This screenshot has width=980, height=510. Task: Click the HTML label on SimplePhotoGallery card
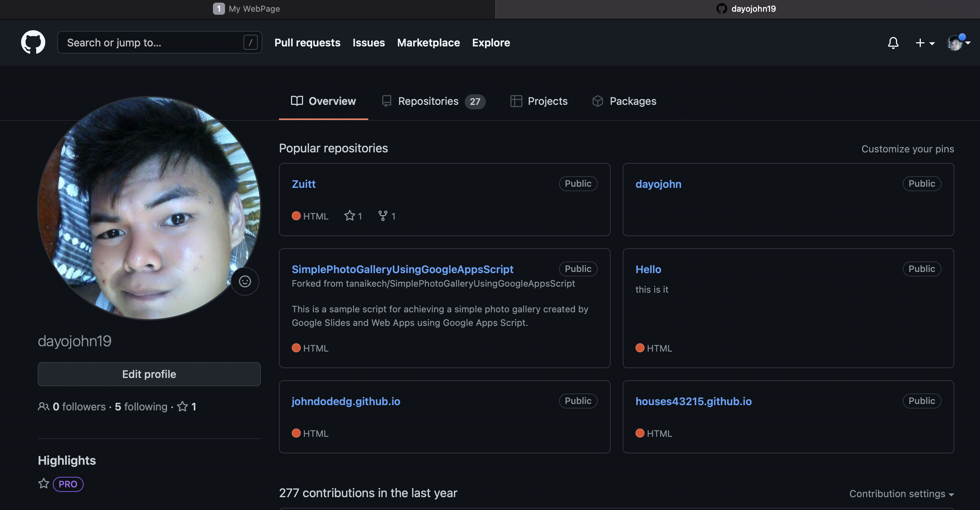[316, 348]
